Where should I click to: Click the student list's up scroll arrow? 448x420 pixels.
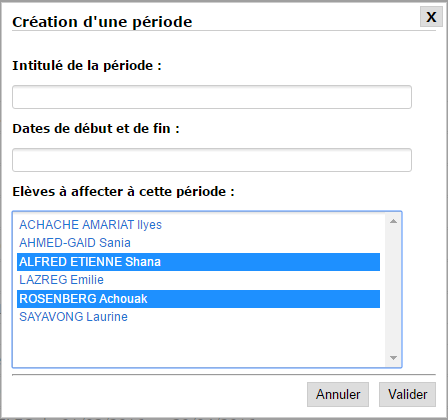click(393, 221)
